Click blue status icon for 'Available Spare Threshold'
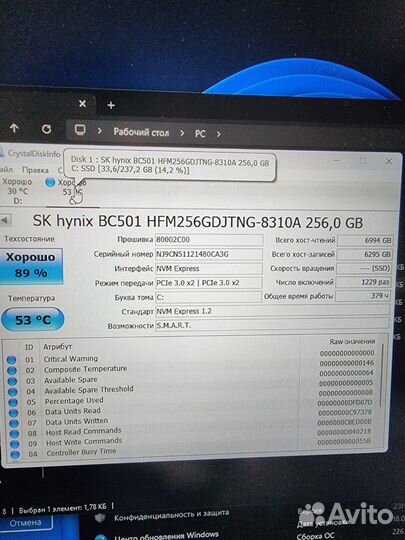 pos(13,392)
